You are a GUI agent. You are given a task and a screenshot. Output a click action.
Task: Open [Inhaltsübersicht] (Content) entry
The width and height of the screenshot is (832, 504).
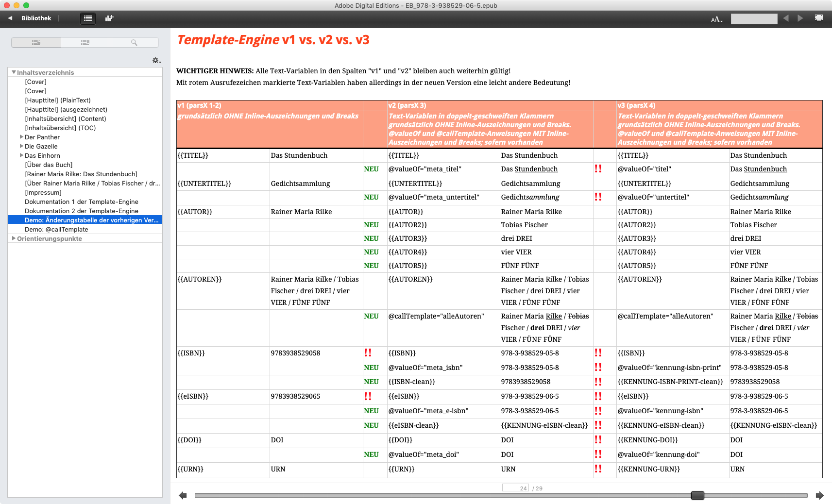click(x=65, y=118)
